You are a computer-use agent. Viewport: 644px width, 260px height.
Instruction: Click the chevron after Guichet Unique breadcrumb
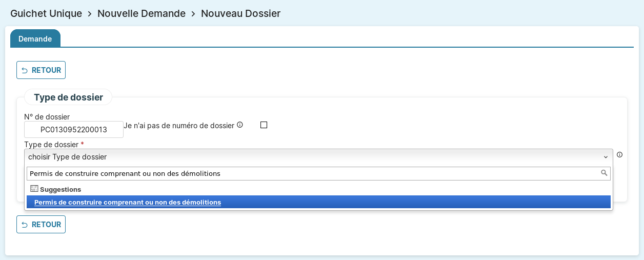(x=90, y=14)
